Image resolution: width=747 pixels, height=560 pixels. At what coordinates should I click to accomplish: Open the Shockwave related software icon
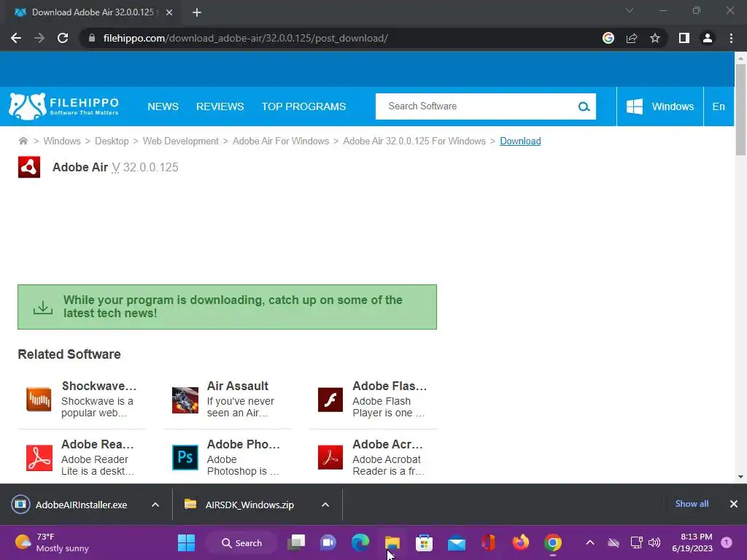39,399
